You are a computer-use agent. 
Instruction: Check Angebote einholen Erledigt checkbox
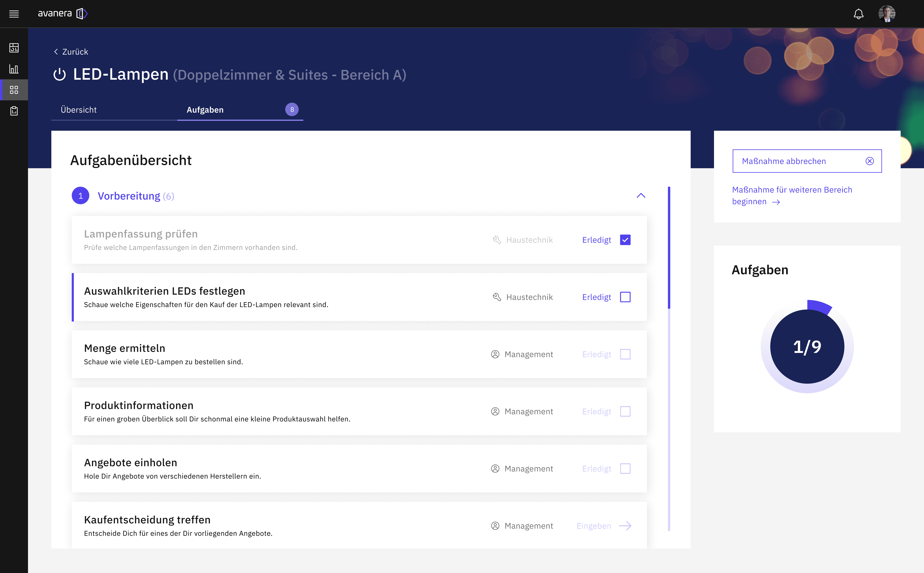click(625, 469)
